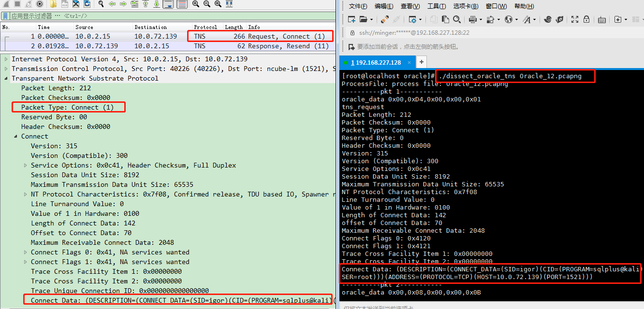This screenshot has height=309, width=644.
Task: Expand the Service Options field
Action: tap(26, 165)
